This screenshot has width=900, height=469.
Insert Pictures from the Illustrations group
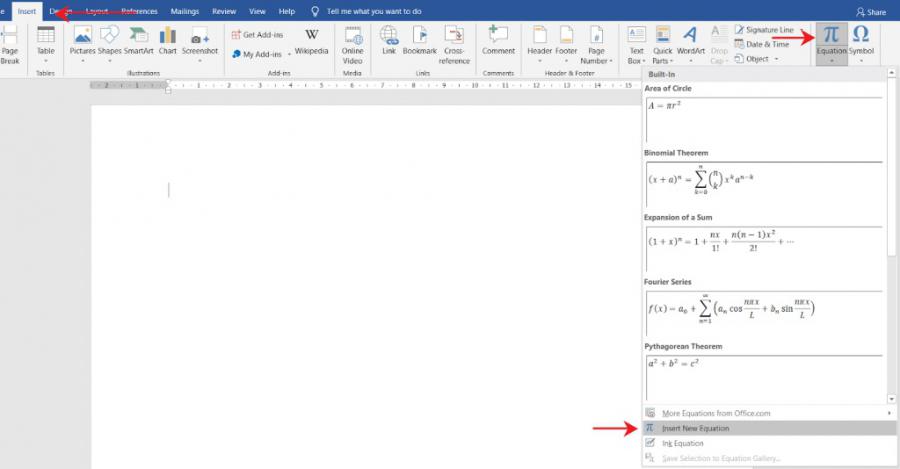pos(83,44)
